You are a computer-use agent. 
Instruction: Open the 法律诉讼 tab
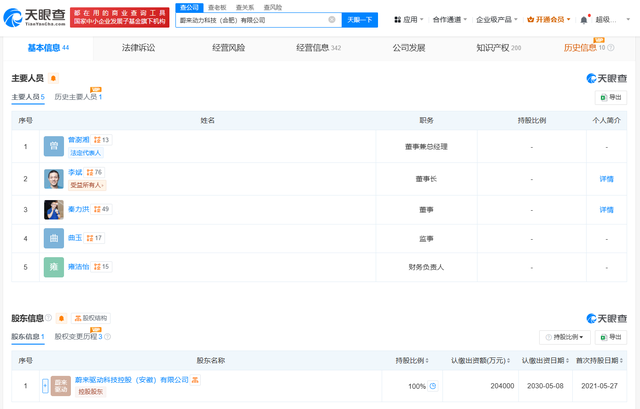138,48
